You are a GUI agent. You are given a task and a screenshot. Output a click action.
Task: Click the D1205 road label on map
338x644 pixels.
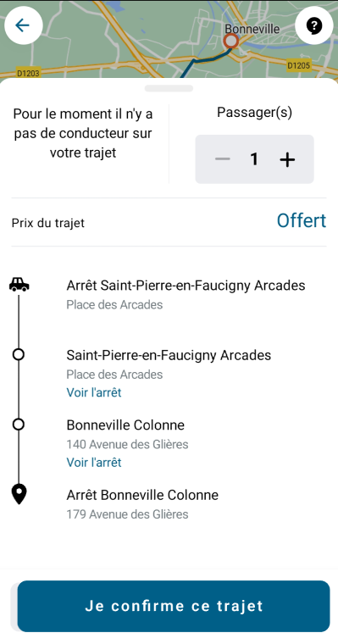(299, 65)
